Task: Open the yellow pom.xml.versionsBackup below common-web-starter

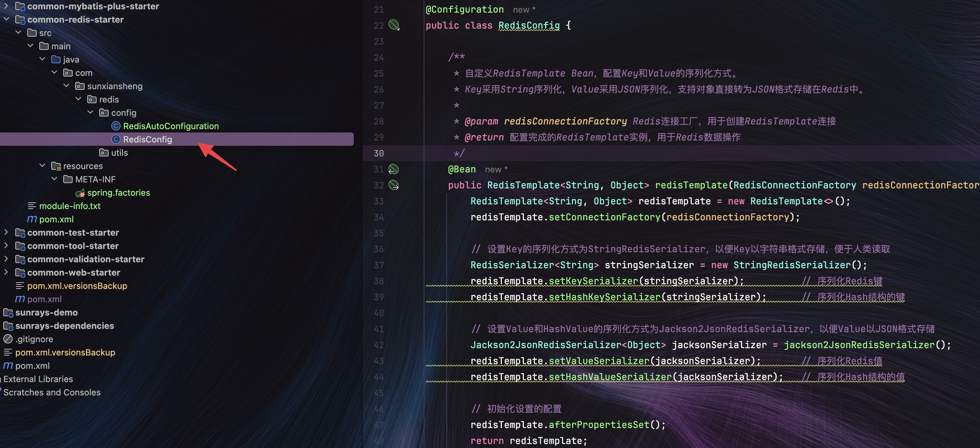Action: 77,286
